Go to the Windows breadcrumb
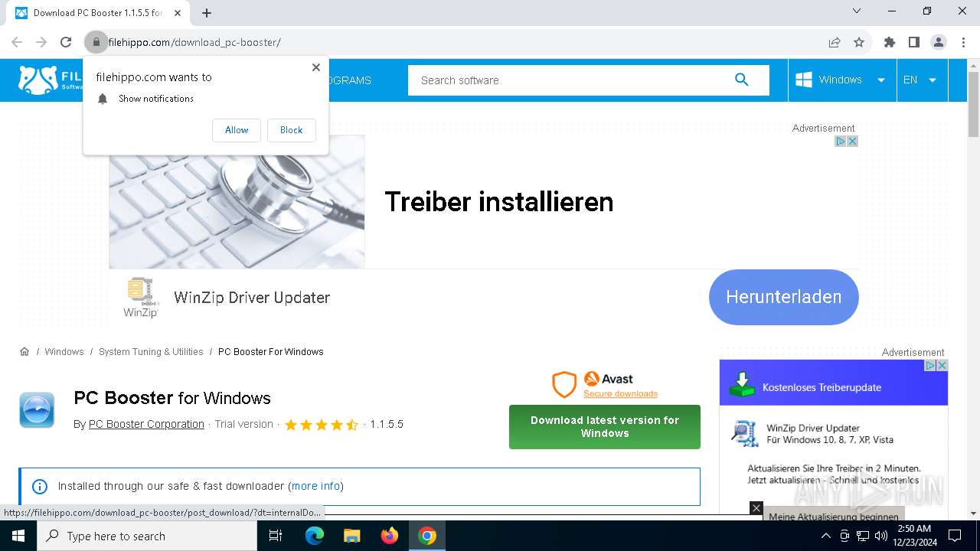The image size is (980, 551). 64,352
